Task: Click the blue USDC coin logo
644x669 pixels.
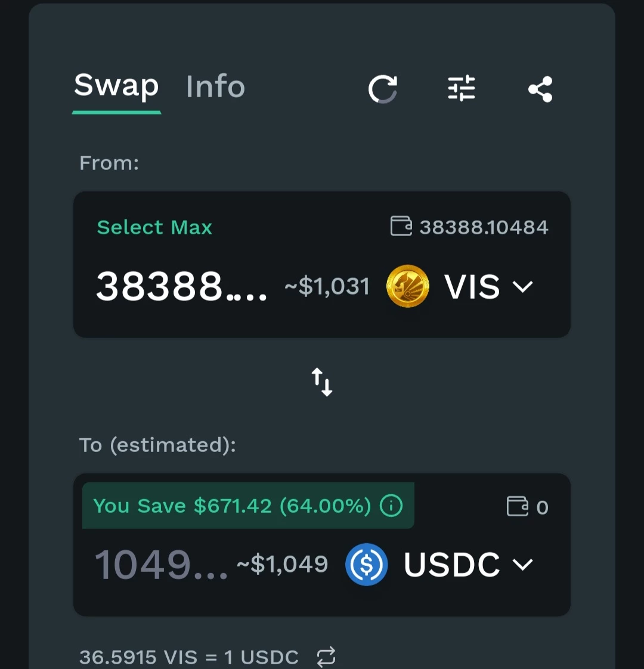Action: click(x=367, y=564)
